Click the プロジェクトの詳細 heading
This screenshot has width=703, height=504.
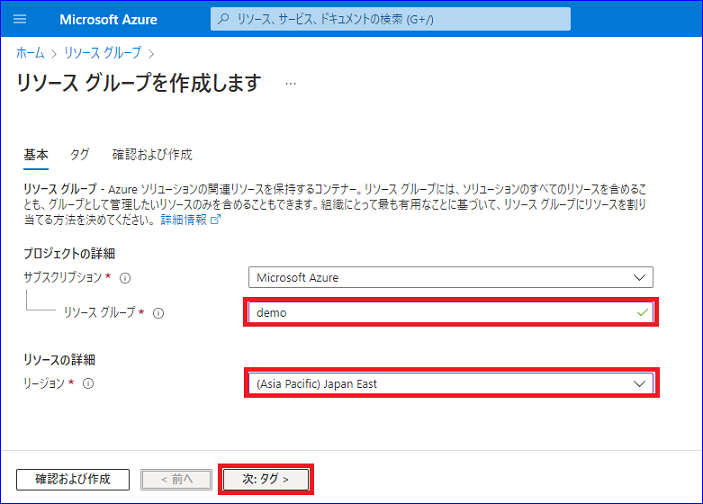[69, 254]
